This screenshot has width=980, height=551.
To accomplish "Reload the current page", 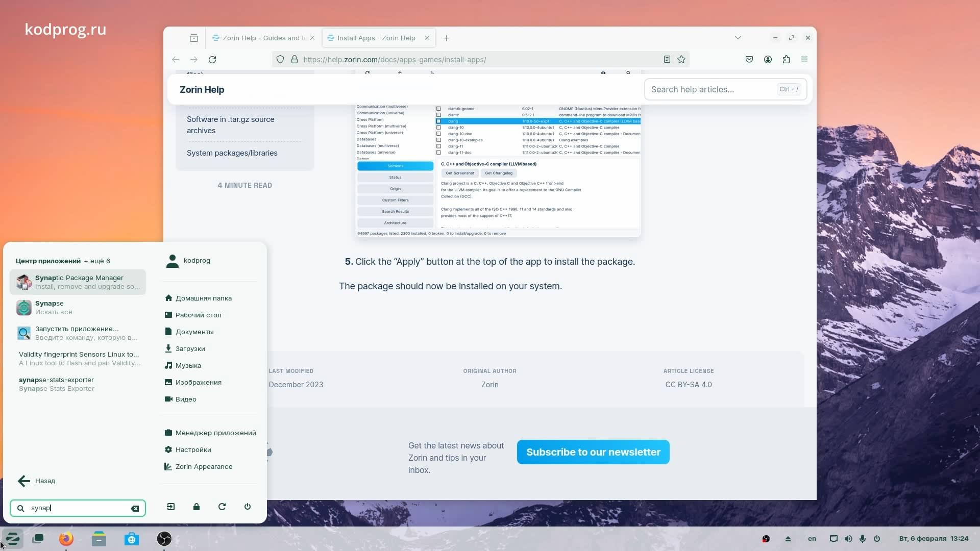I will (212, 60).
